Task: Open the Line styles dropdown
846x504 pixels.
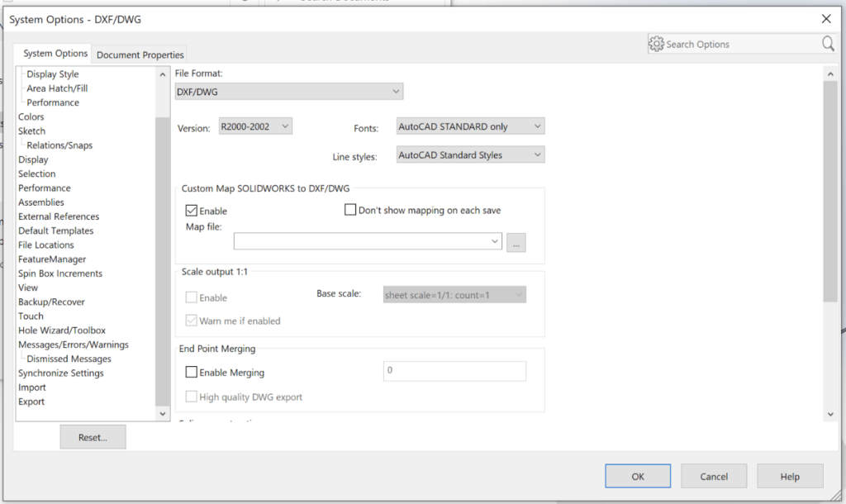Action: (470, 154)
